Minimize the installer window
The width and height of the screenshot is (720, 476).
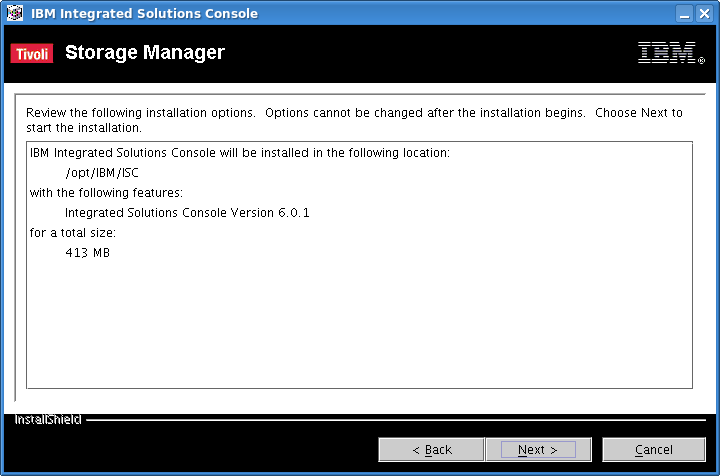(x=684, y=14)
